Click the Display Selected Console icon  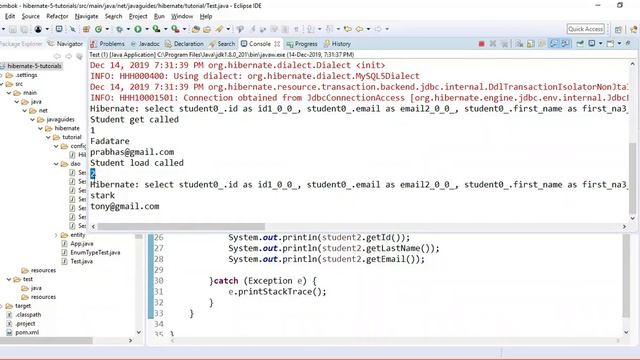pos(592,44)
